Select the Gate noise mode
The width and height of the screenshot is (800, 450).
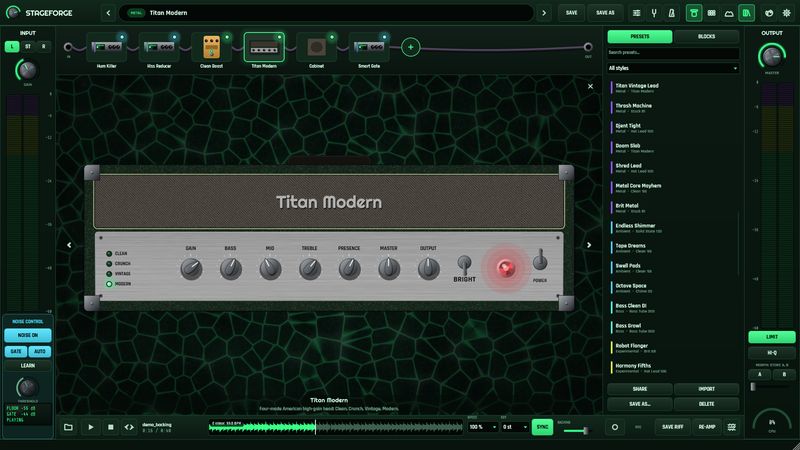[x=16, y=352]
